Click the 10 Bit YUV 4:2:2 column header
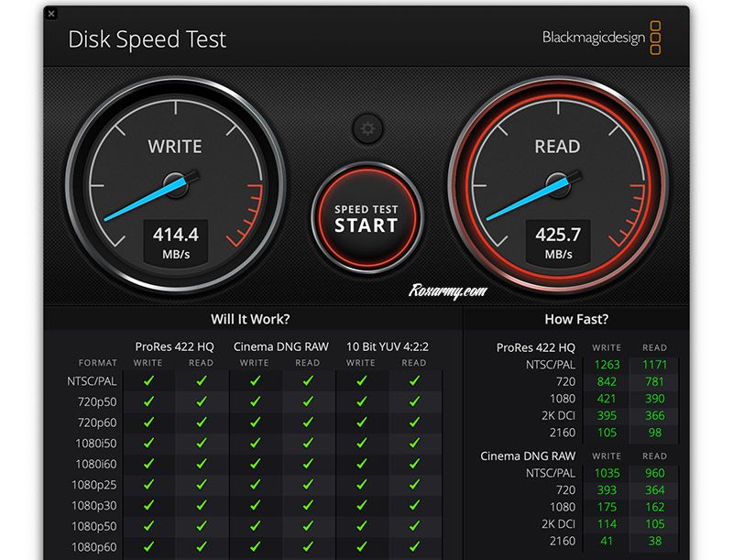 click(x=387, y=346)
